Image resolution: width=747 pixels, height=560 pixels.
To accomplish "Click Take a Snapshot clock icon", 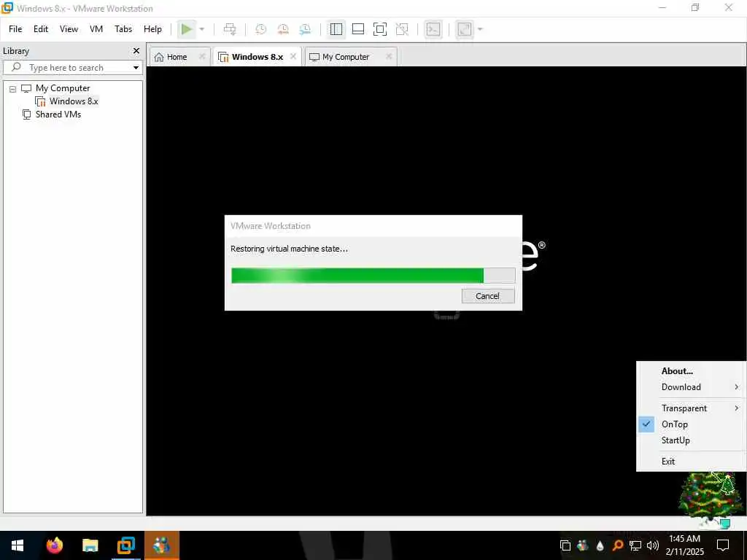I will click(260, 29).
